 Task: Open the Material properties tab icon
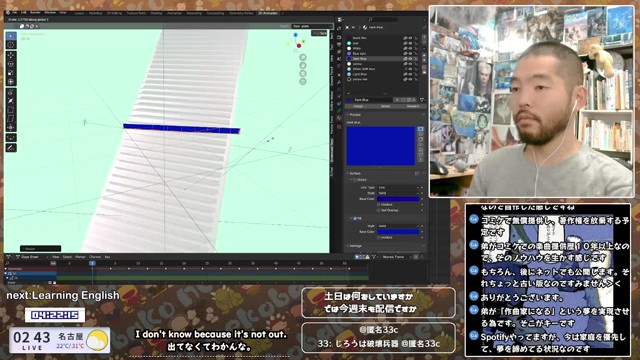[x=339, y=118]
